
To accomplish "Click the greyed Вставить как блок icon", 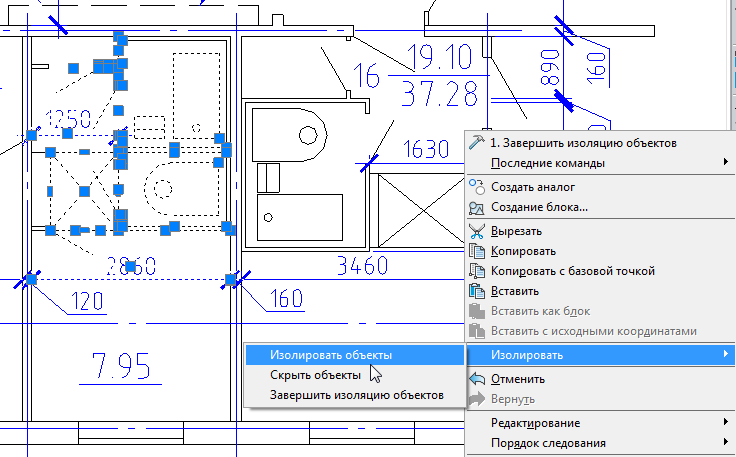I will click(477, 311).
